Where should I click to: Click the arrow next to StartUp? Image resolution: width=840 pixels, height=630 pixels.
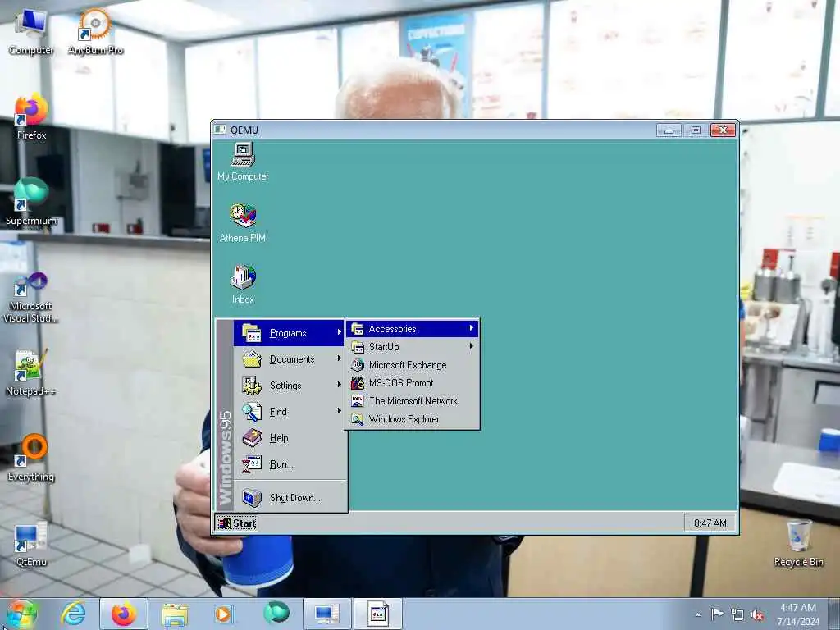pyautogui.click(x=472, y=346)
